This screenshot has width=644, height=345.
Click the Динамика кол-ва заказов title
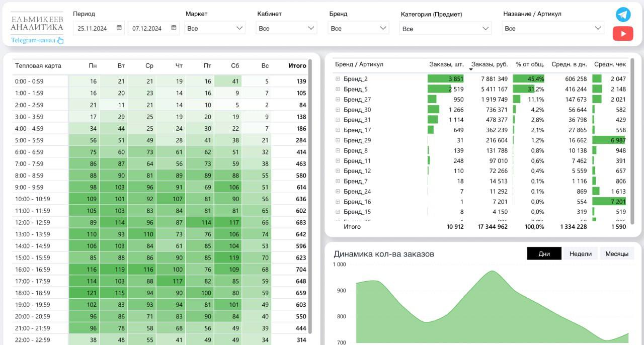click(384, 254)
